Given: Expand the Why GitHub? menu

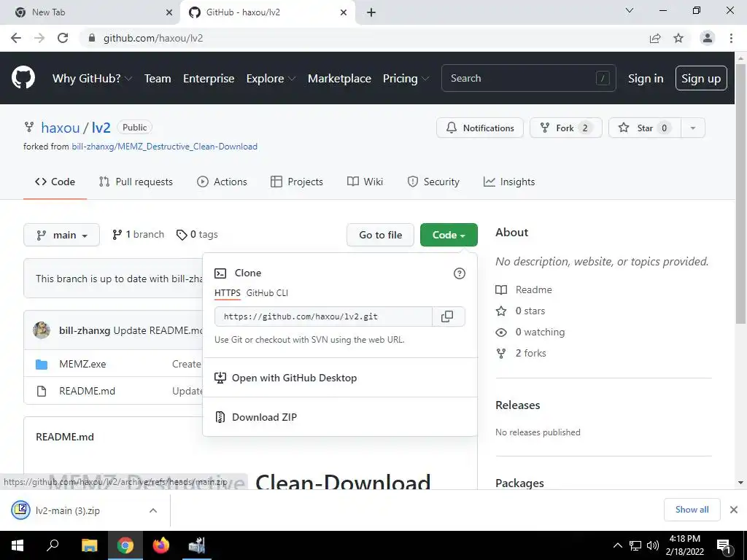Looking at the screenshot, I should [x=92, y=78].
